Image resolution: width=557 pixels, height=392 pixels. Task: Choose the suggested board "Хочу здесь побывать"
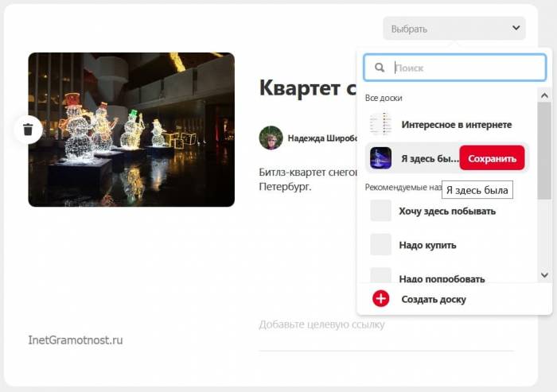[x=447, y=211]
